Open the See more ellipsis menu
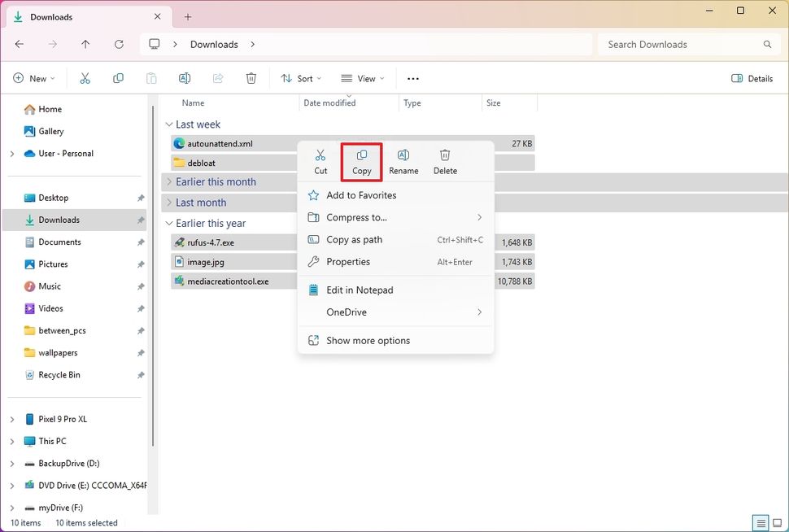The height and width of the screenshot is (532, 789). tap(413, 79)
